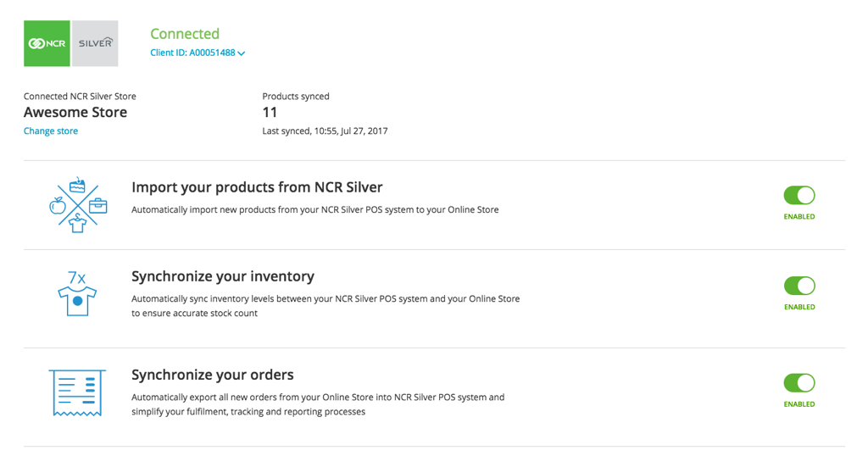Image resolution: width=868 pixels, height=456 pixels.
Task: Click the ENABLED label under orders toggle
Action: coord(799,404)
